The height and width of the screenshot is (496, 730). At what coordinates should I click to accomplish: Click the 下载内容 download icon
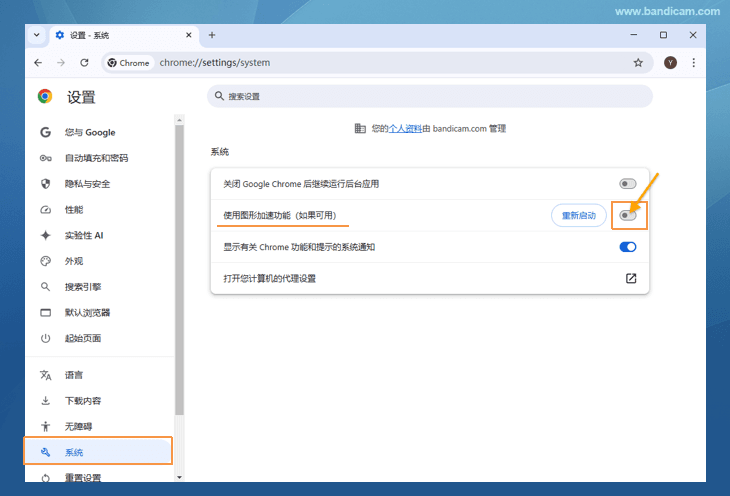point(45,401)
